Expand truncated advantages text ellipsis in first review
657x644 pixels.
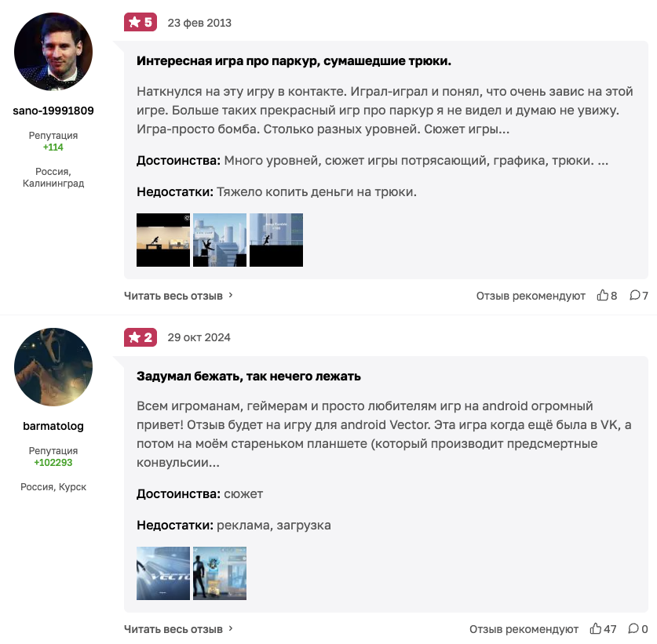603,161
